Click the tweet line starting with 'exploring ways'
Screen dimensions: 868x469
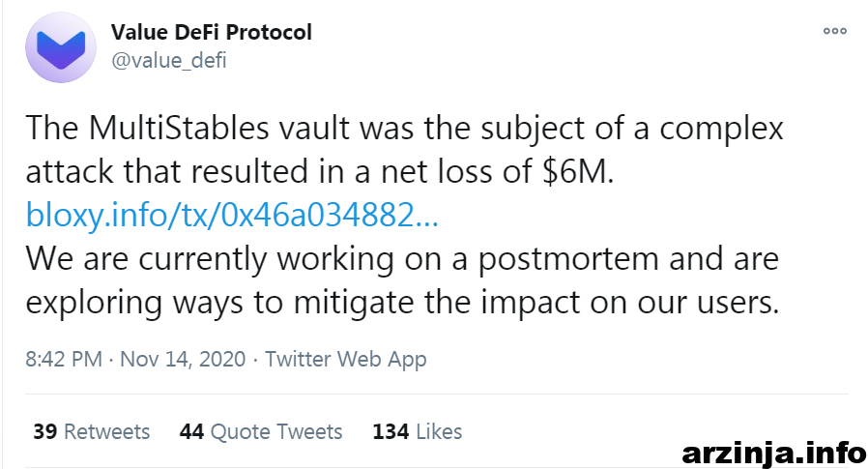tap(401, 303)
